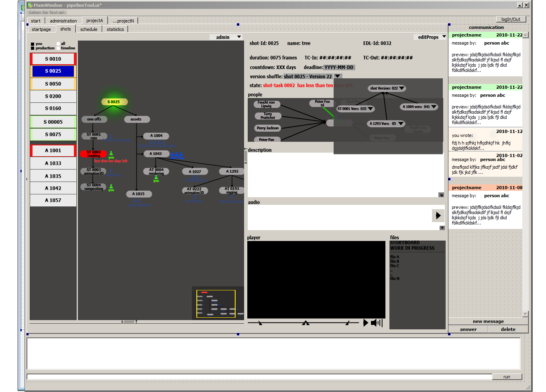The height and width of the screenshot is (392, 546).
Task: Select the highlighted S 0025 root node
Action: click(x=114, y=102)
